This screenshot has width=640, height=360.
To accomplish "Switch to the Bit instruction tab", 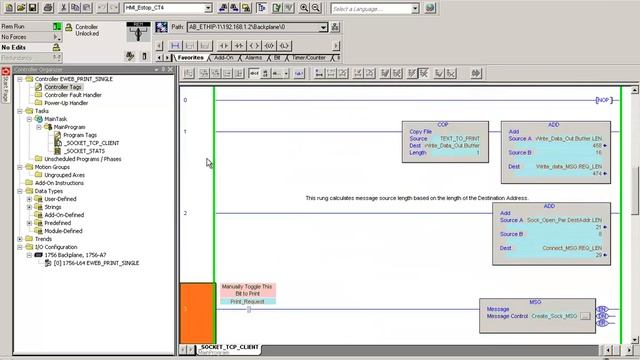I will tap(277, 58).
